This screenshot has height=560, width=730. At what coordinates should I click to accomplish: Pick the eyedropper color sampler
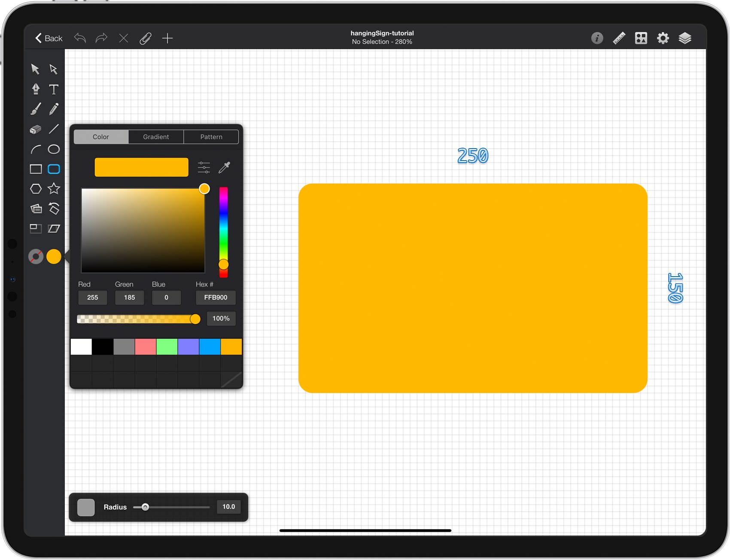[224, 167]
